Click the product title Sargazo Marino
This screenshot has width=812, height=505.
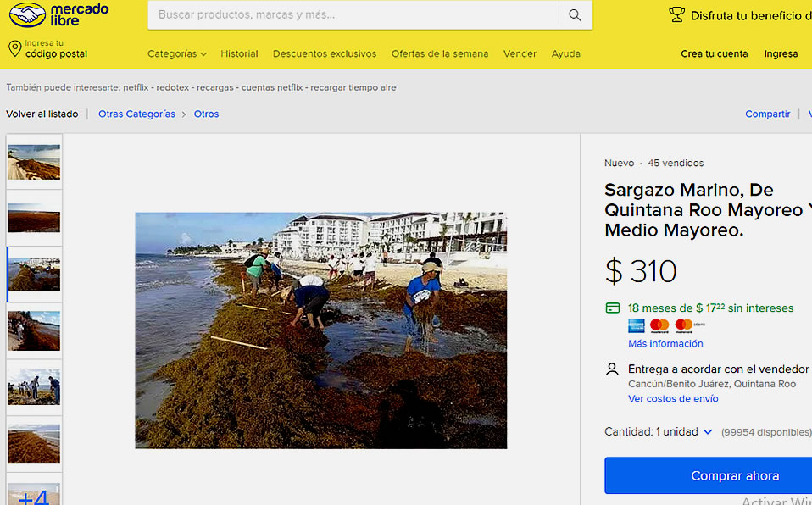pos(708,210)
